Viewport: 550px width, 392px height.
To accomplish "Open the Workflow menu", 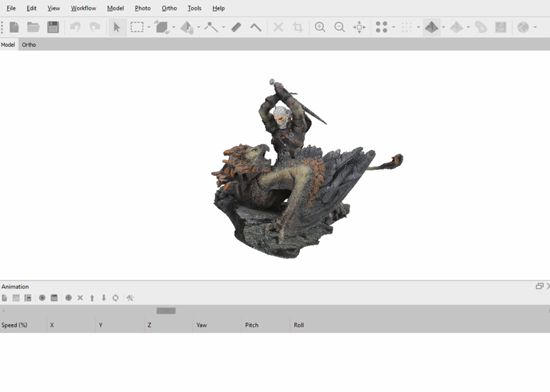I will (83, 8).
